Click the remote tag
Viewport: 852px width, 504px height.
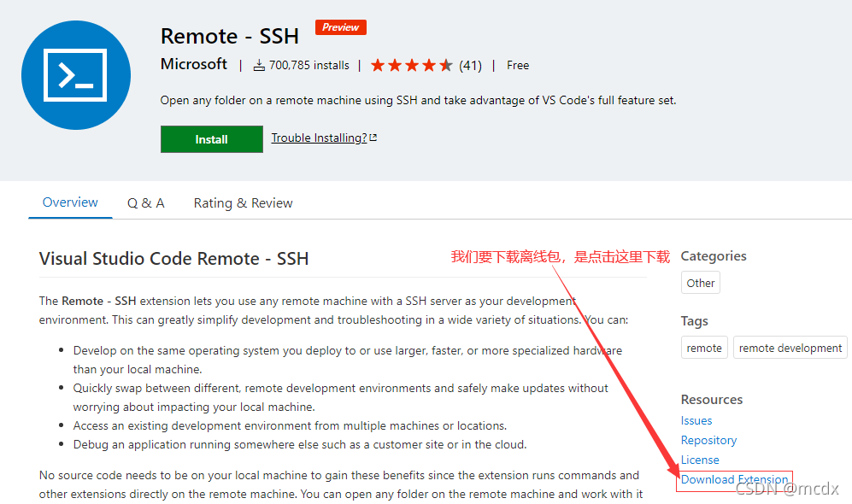704,348
